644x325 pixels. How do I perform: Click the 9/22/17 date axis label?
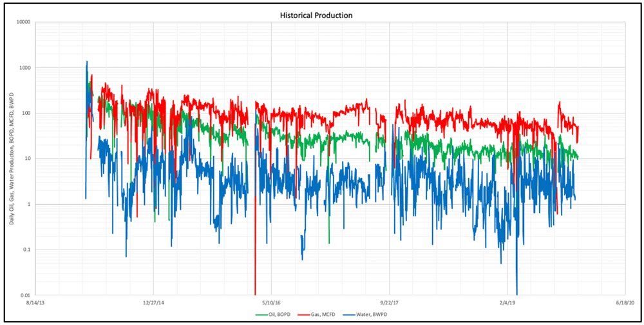pos(390,302)
